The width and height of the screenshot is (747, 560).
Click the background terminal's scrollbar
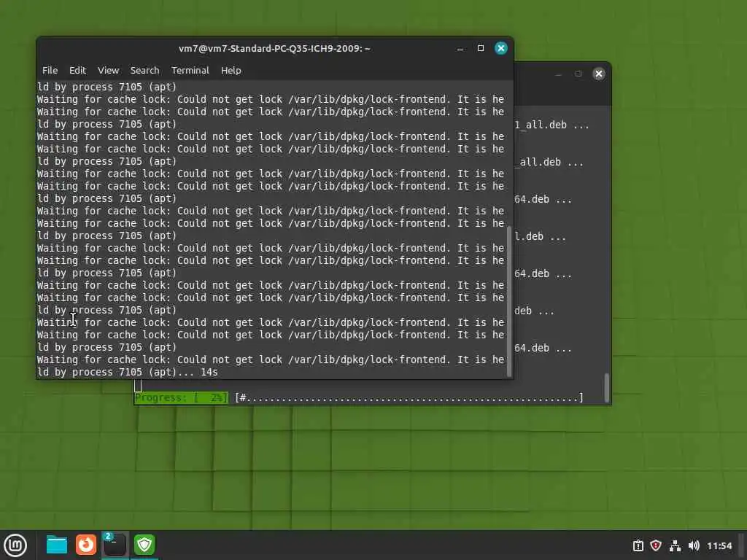(x=606, y=388)
